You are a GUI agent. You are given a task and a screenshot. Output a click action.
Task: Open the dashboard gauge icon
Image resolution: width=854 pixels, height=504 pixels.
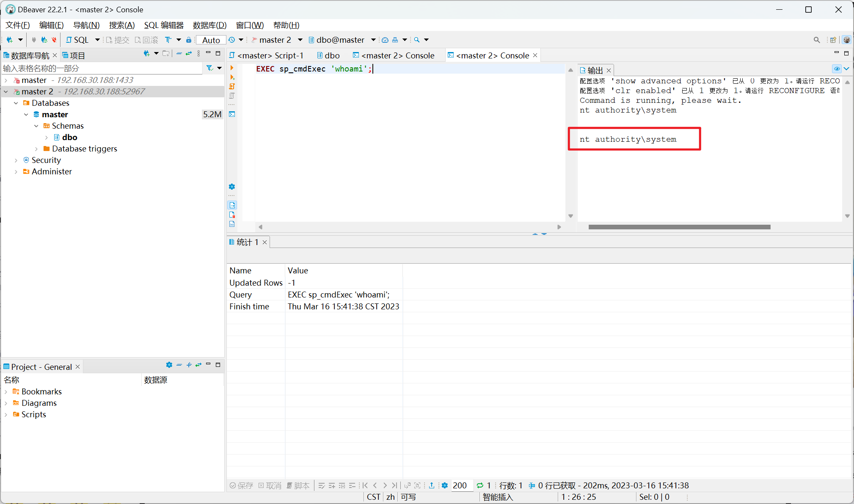tap(385, 40)
